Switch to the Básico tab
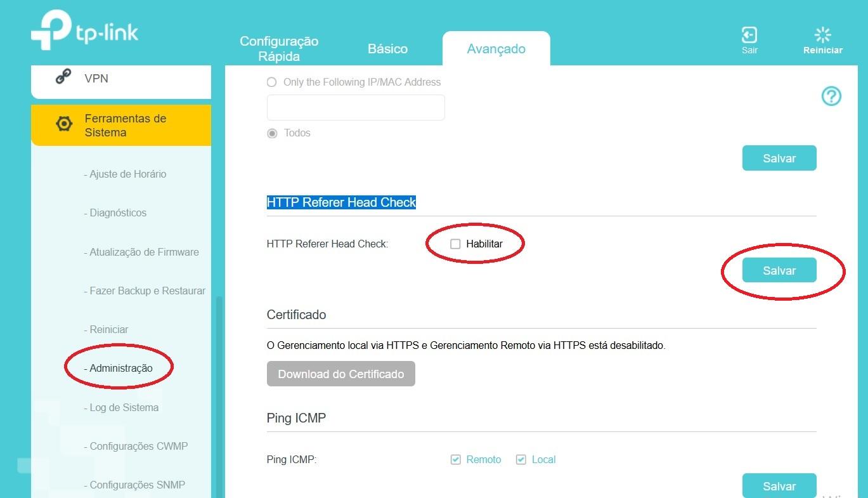 pos(387,49)
